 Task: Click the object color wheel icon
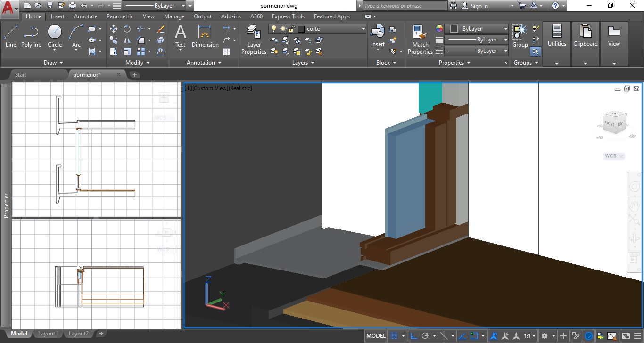[439, 29]
